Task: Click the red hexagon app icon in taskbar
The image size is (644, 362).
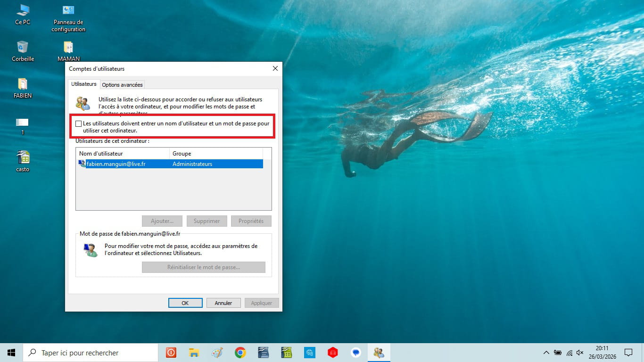Action: (333, 353)
